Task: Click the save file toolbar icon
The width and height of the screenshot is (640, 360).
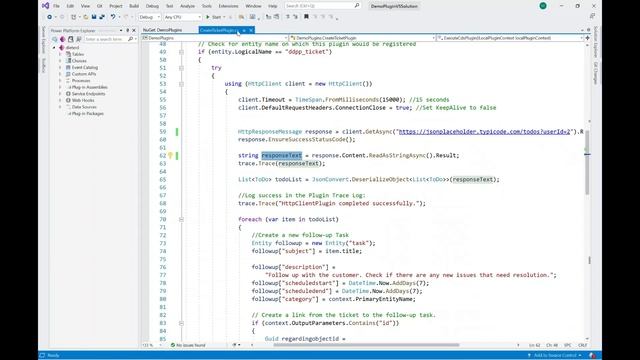Action: click(x=94, y=17)
